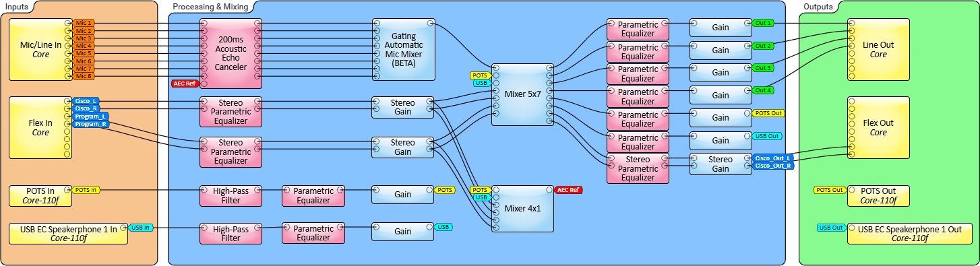Select the Cisco_Out_R signal tag
This screenshot has width=980, height=266.
point(773,166)
